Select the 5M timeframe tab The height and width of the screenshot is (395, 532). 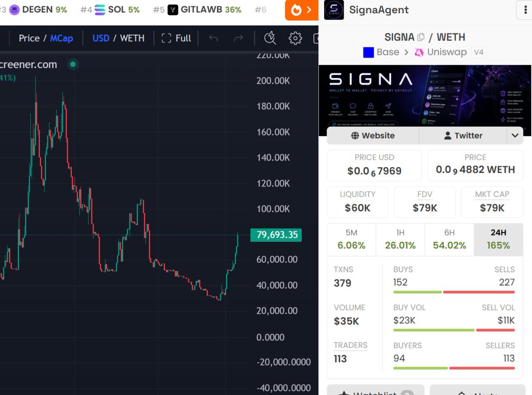click(x=351, y=240)
